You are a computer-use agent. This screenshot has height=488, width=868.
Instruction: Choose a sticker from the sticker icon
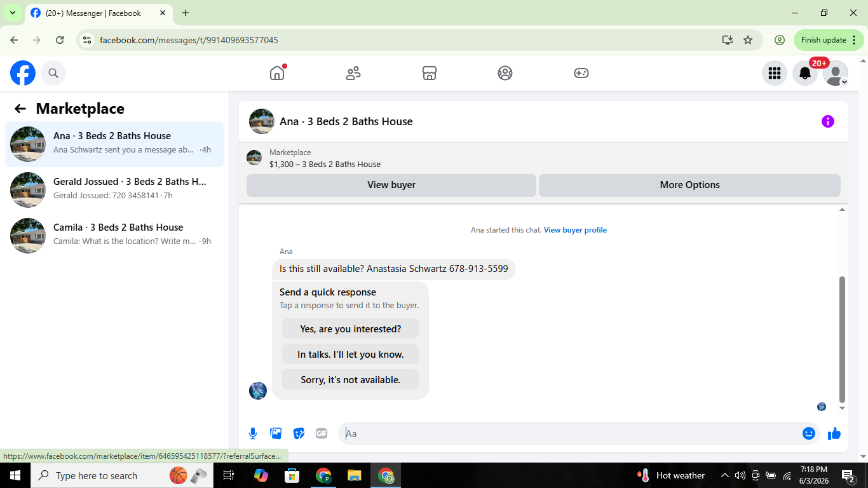pos(299,433)
